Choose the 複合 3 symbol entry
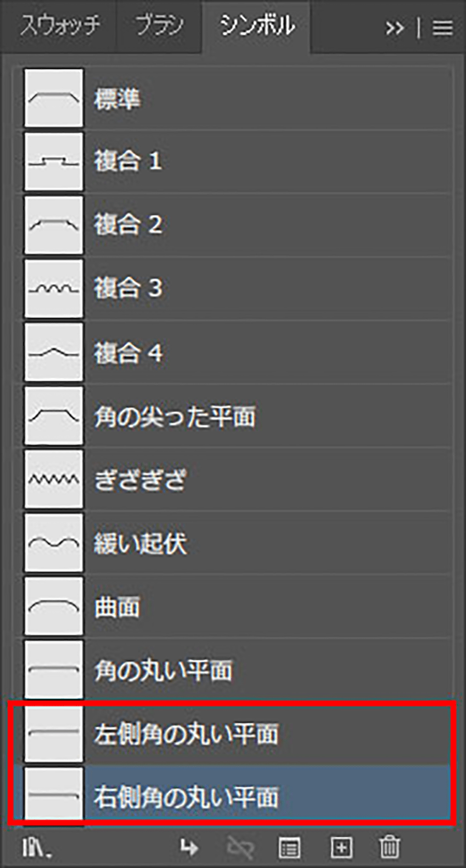The height and width of the screenshot is (868, 466). [x=127, y=288]
